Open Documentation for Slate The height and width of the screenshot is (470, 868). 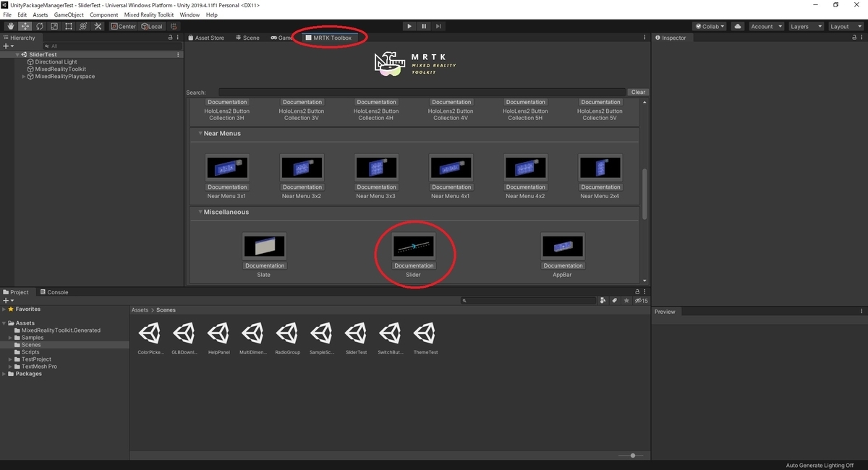point(264,265)
